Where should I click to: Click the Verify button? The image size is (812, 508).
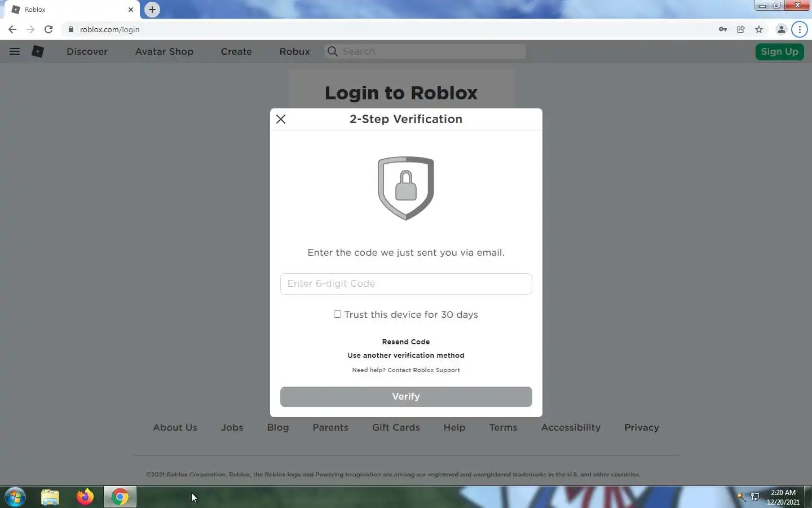tap(406, 397)
